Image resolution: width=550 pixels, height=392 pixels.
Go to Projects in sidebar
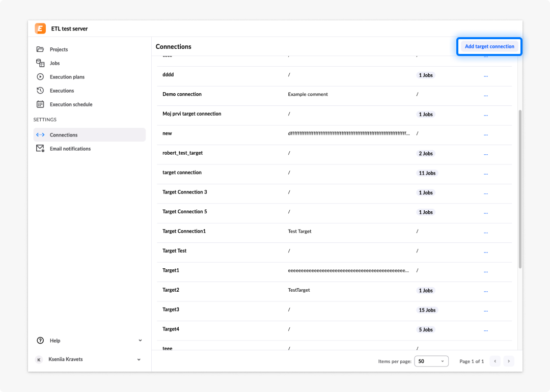click(59, 49)
